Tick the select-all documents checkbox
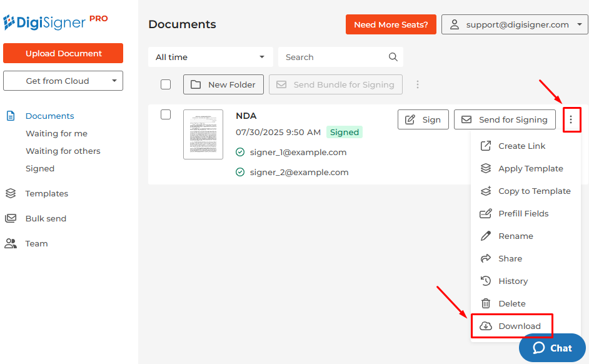 coord(166,84)
